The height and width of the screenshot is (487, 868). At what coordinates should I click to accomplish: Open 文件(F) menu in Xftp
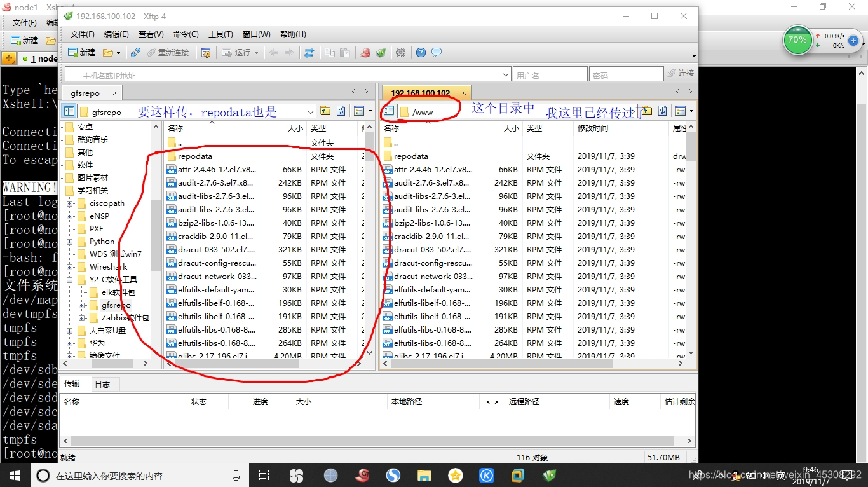82,34
